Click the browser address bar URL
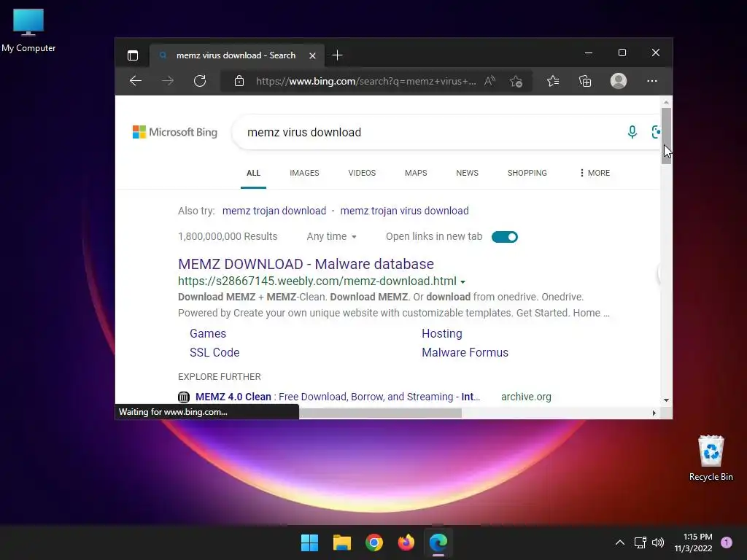 coord(366,81)
